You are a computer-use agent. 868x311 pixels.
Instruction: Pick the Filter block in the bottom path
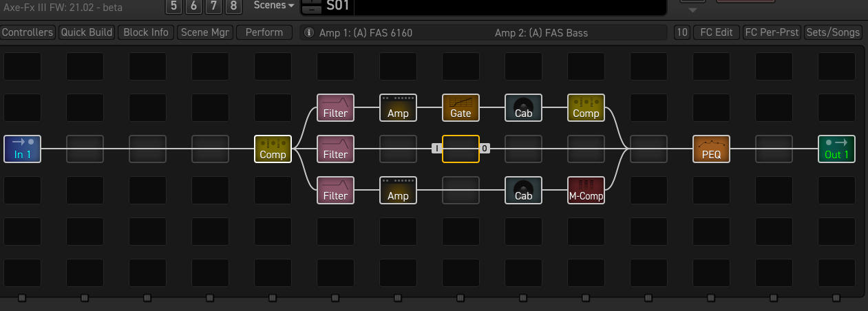pos(335,190)
